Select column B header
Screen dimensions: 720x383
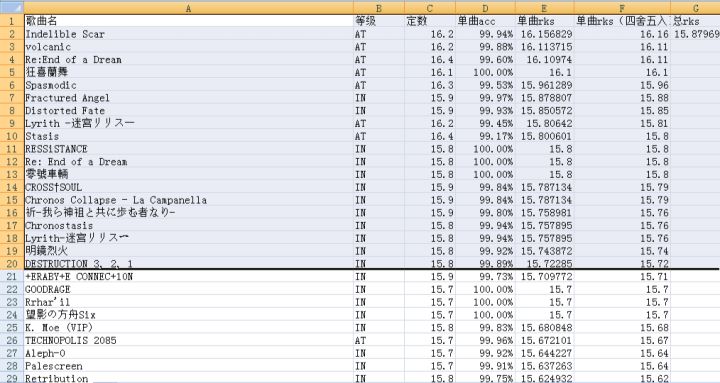[x=379, y=7]
